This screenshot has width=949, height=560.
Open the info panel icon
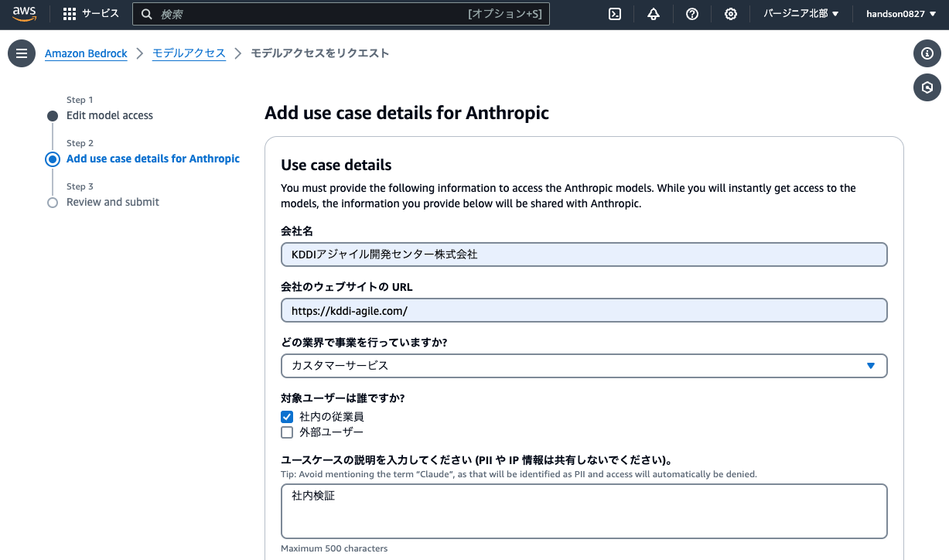point(927,53)
